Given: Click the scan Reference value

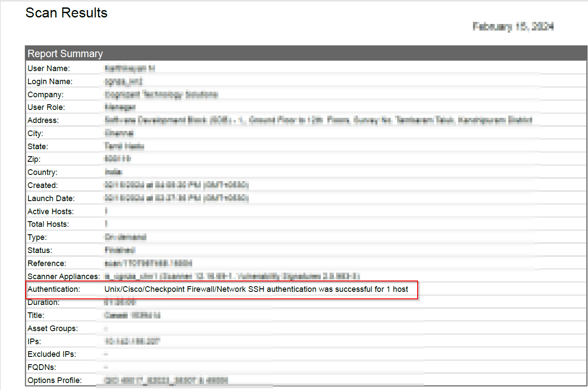Looking at the screenshot, I should 148,263.
